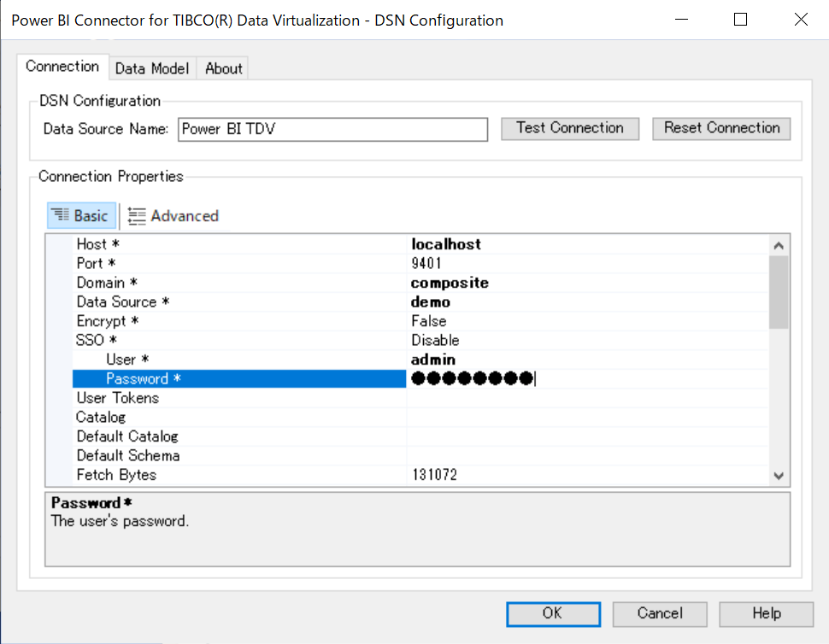Viewport: 829px width, 644px height.
Task: Select the Password property row label
Action: point(239,378)
